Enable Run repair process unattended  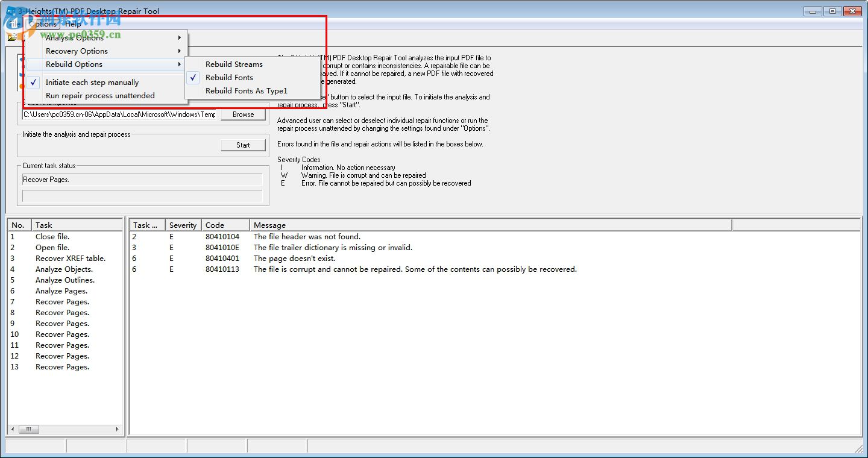tap(106, 96)
